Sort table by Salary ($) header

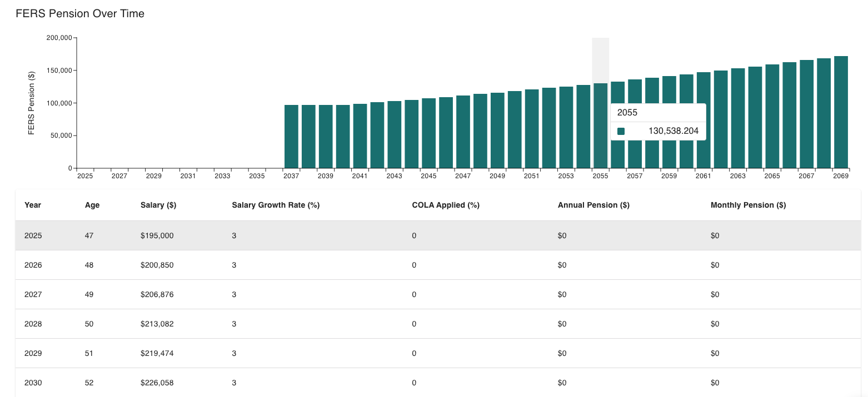[x=158, y=205]
